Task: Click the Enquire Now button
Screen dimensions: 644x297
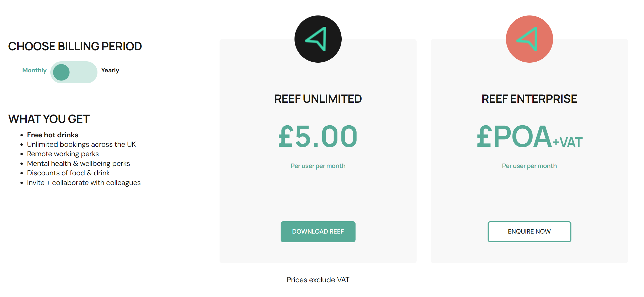Action: [529, 231]
